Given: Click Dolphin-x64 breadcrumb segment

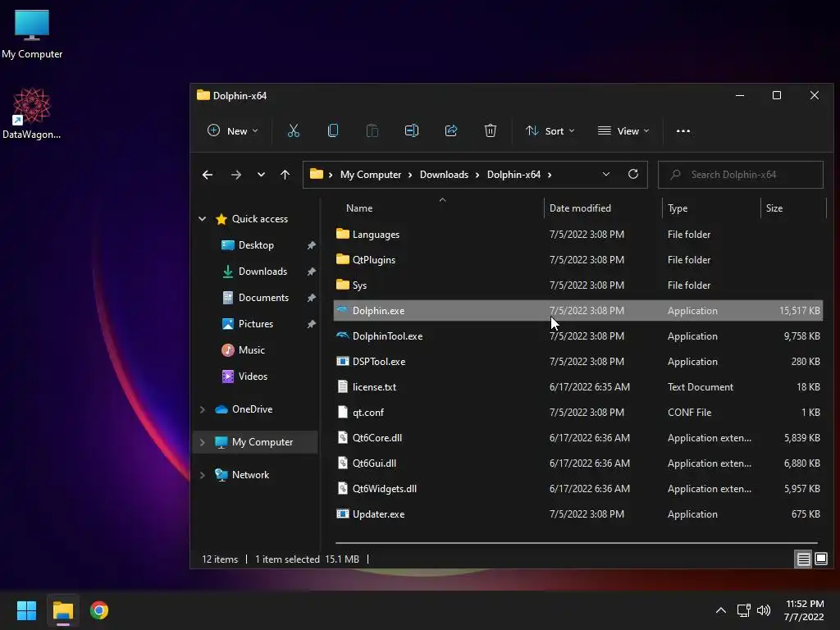Looking at the screenshot, I should point(514,175).
